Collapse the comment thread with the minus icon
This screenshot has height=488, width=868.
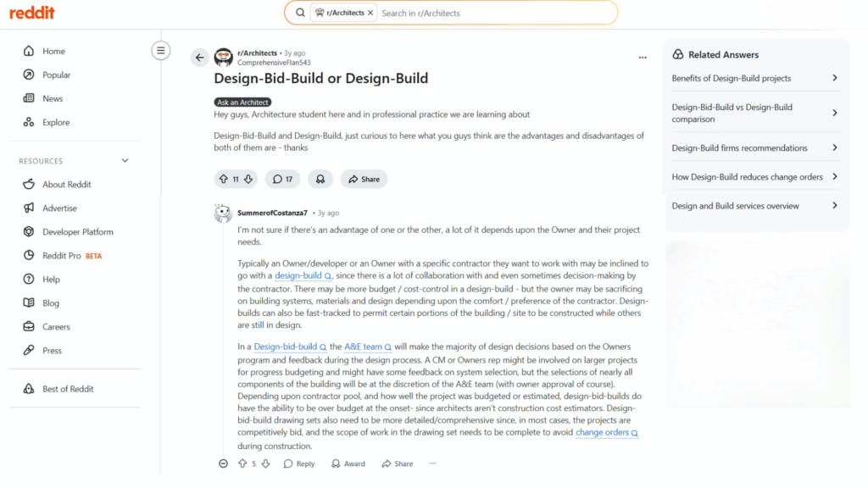[x=223, y=463]
